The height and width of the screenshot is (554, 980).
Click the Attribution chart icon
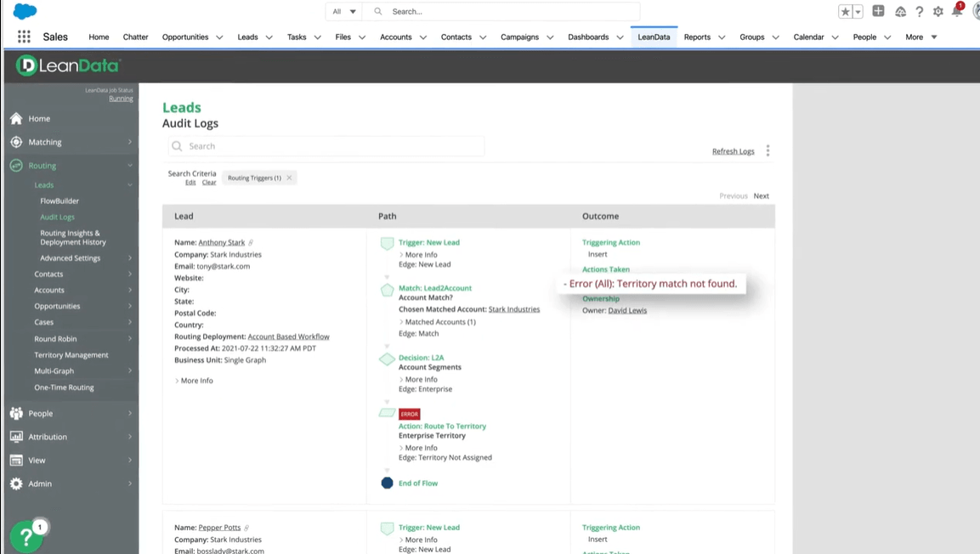click(x=16, y=437)
